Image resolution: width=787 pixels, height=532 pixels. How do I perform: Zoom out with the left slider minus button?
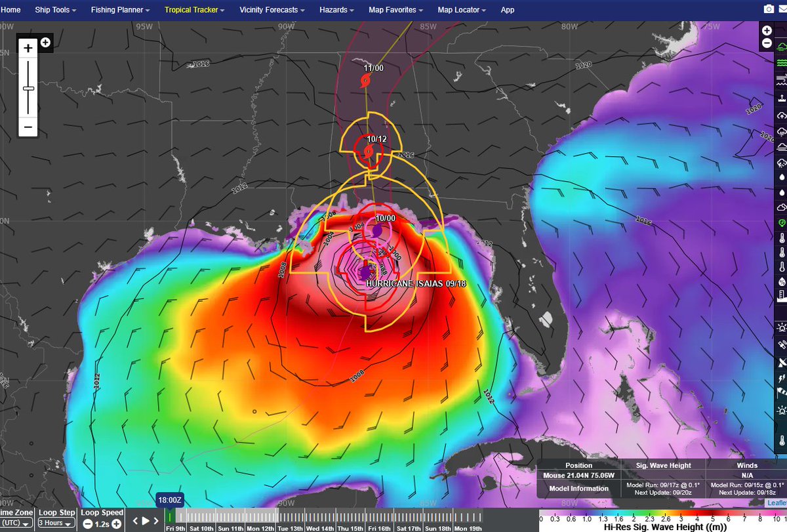(28, 127)
